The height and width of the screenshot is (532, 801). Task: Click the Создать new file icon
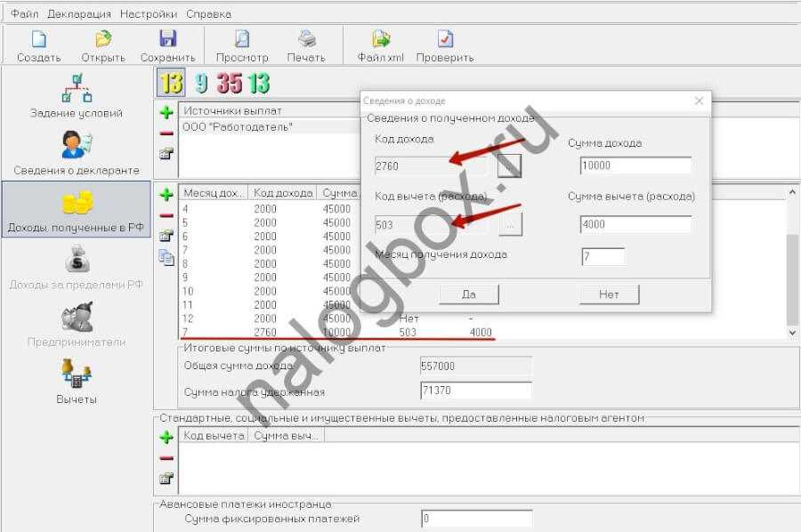point(38,44)
